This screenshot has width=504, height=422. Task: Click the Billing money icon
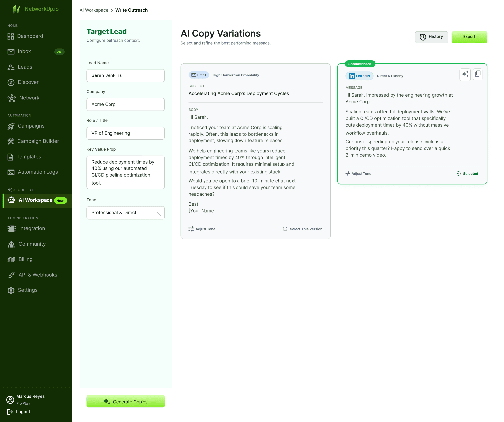pos(11,260)
